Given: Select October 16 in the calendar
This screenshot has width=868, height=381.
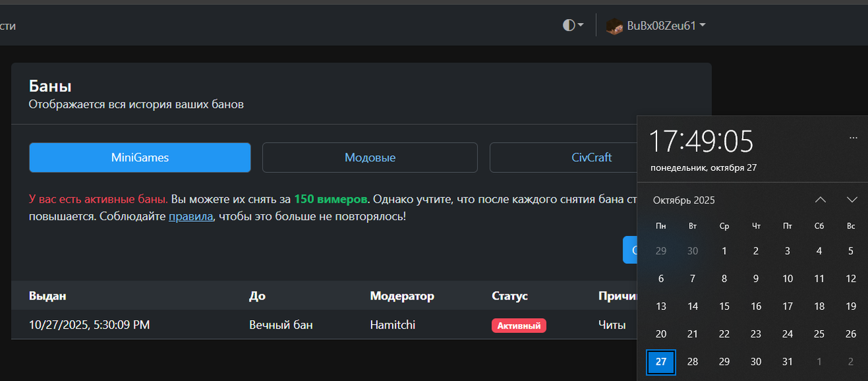Looking at the screenshot, I should (756, 306).
